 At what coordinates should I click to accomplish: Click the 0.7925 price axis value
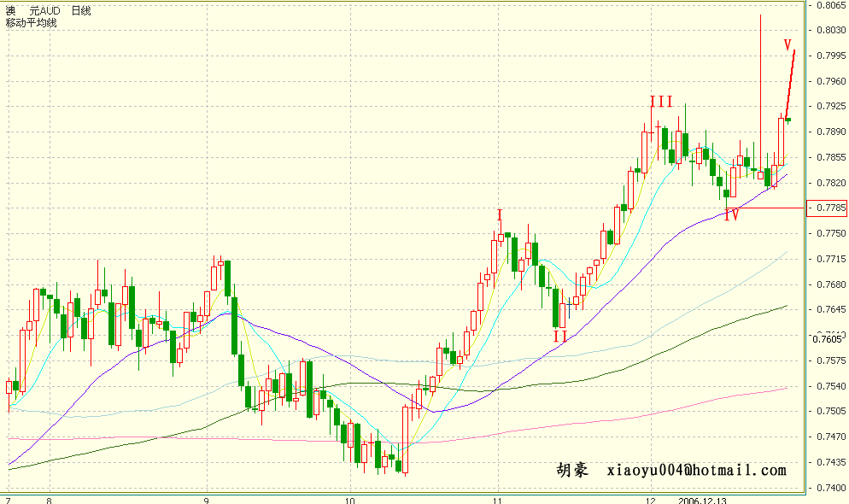[x=831, y=106]
